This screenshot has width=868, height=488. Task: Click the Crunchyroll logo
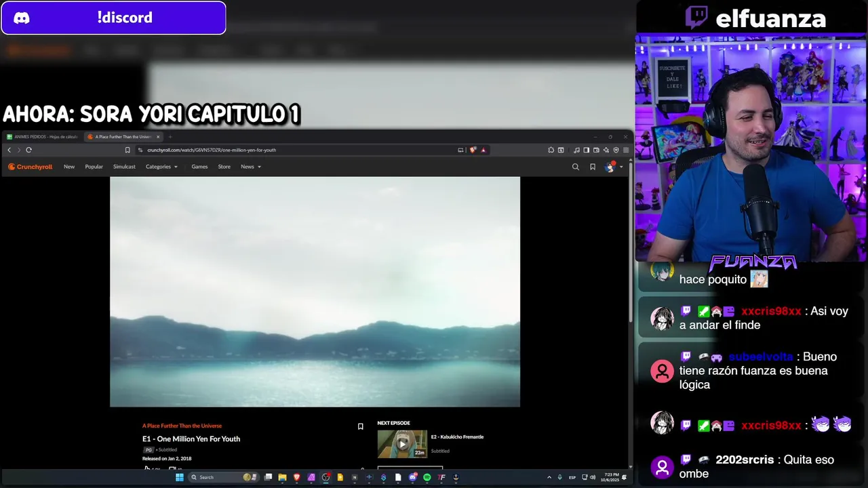click(x=30, y=167)
